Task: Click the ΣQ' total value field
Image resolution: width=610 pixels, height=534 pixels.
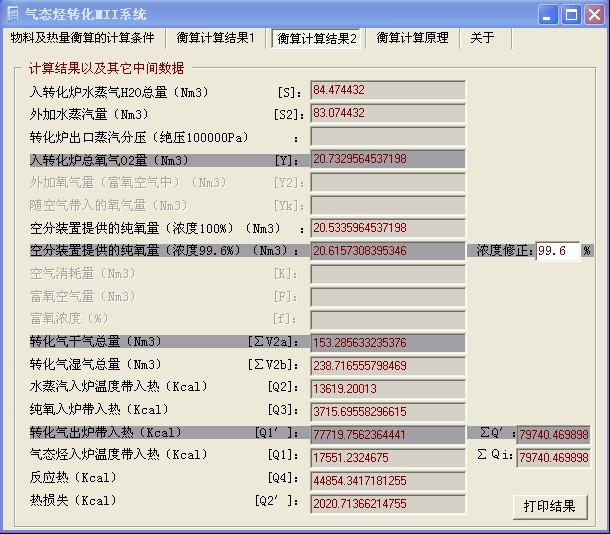Action: coord(554,434)
